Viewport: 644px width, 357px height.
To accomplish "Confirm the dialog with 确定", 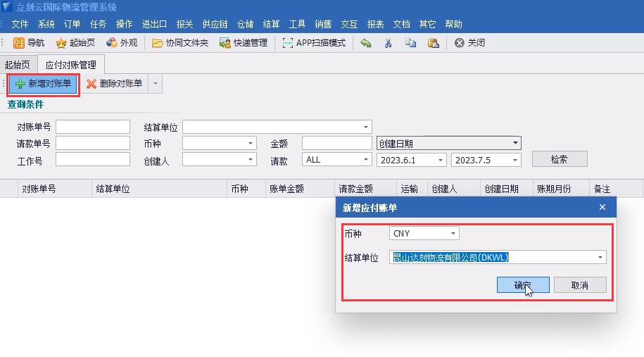I will point(523,284).
